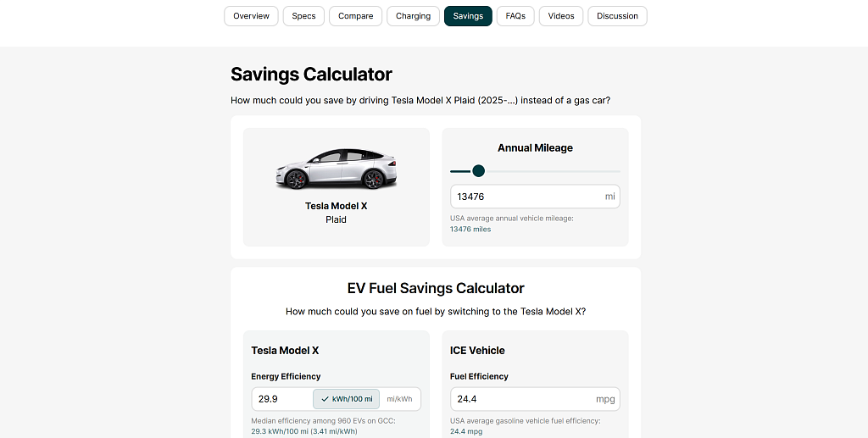Click the EV Fuel Savings Calculator heading
Image resolution: width=868 pixels, height=438 pixels.
[436, 288]
